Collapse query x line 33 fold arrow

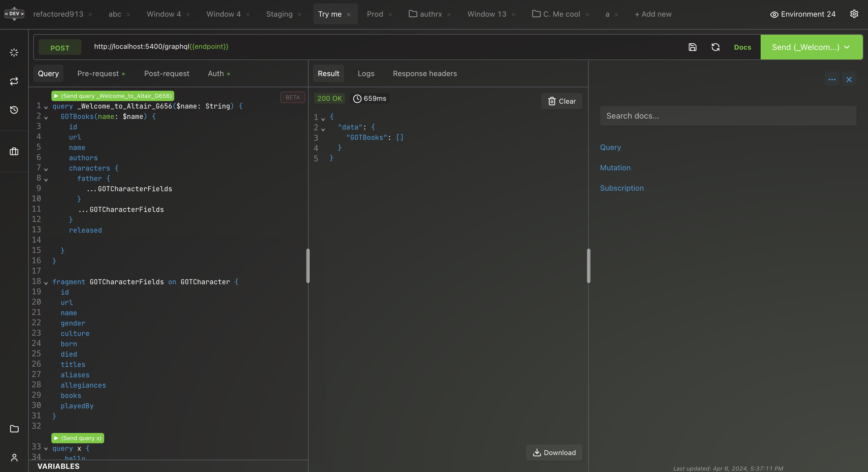click(x=46, y=448)
